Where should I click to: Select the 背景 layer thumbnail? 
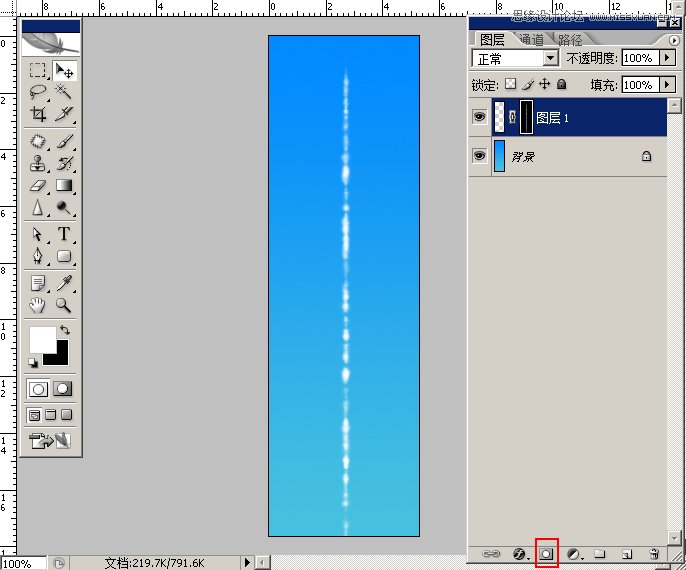[x=499, y=156]
